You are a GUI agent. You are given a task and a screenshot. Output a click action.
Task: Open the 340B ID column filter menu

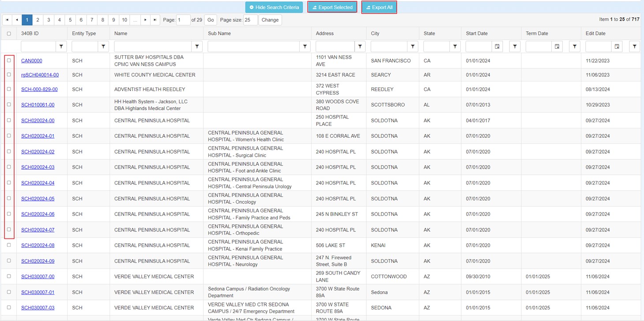pos(61,46)
